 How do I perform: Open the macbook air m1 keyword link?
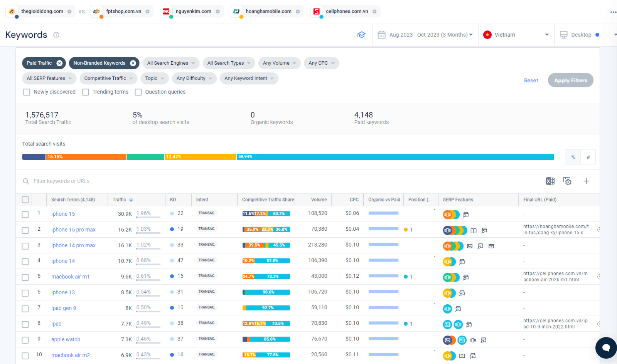tap(71, 277)
